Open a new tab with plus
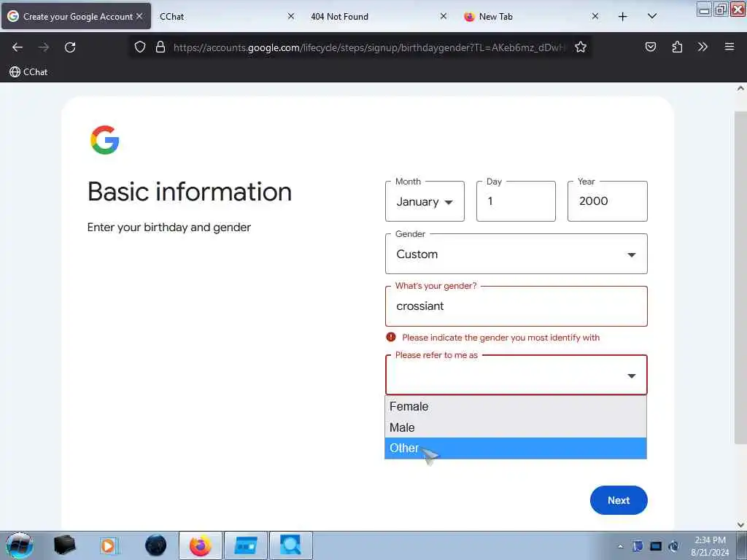747x560 pixels. [623, 17]
